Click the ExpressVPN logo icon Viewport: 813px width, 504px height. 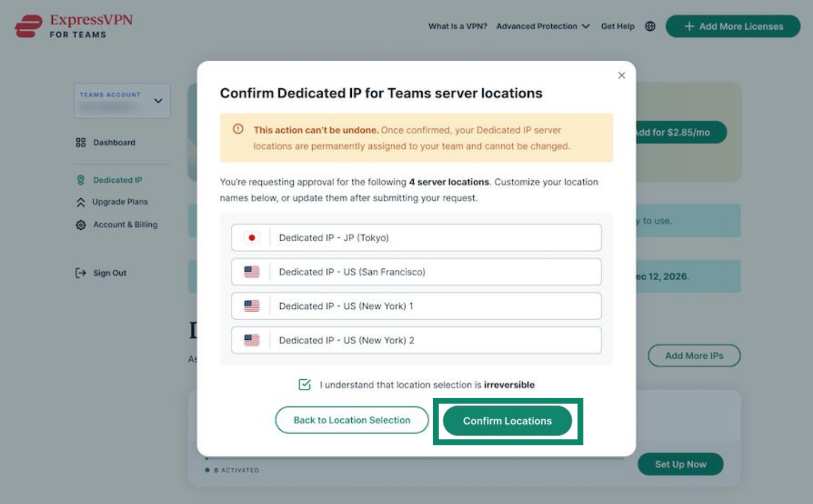click(28, 26)
